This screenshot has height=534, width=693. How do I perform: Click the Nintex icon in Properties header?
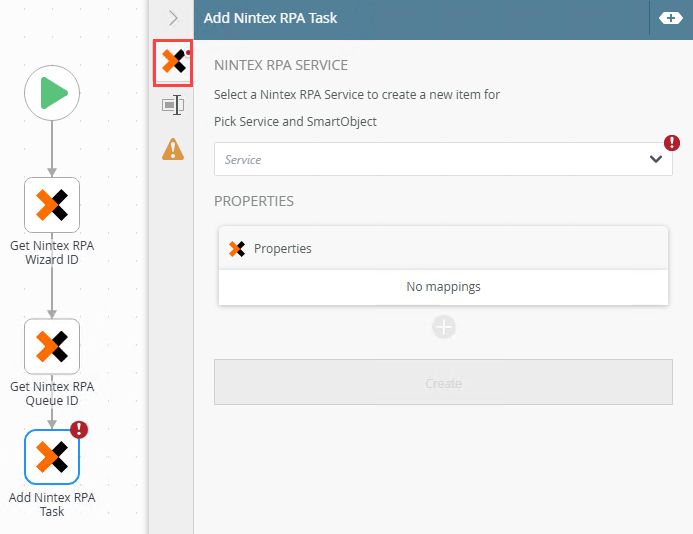[x=237, y=249]
